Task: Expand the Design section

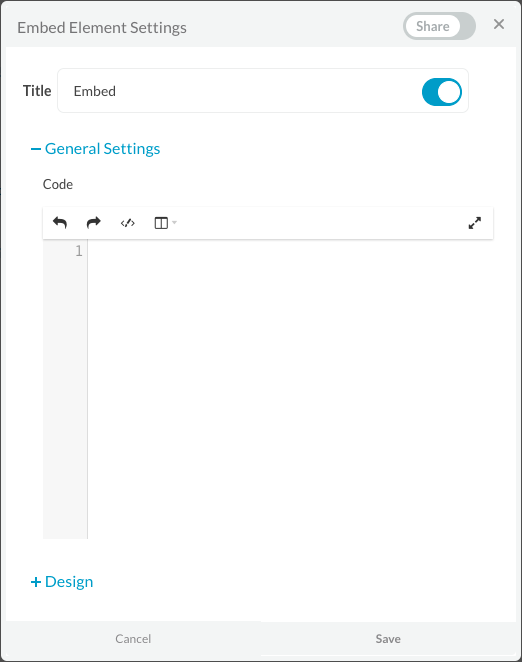Action: click(x=69, y=582)
